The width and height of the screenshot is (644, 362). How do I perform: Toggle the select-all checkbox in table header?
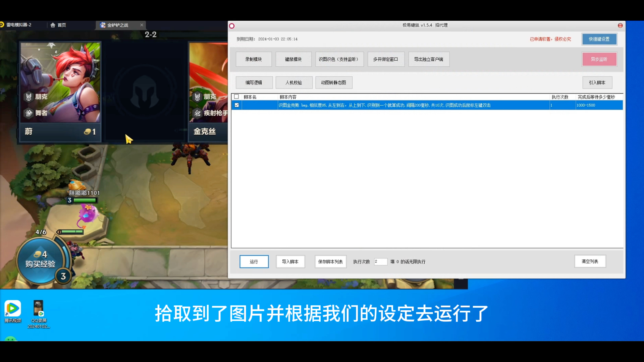tap(236, 97)
